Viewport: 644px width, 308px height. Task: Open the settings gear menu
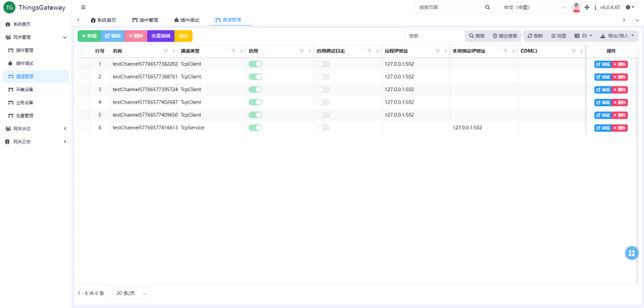coord(630,8)
